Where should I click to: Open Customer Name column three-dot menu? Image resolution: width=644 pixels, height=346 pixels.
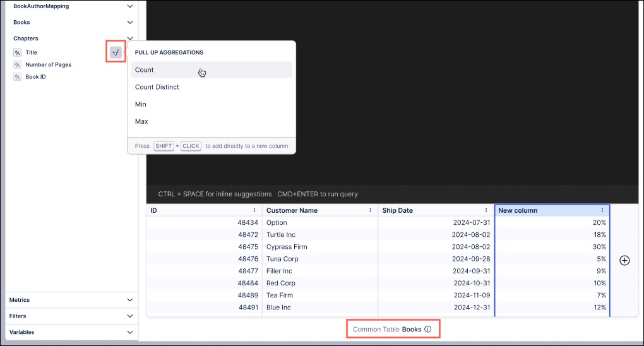click(x=370, y=210)
